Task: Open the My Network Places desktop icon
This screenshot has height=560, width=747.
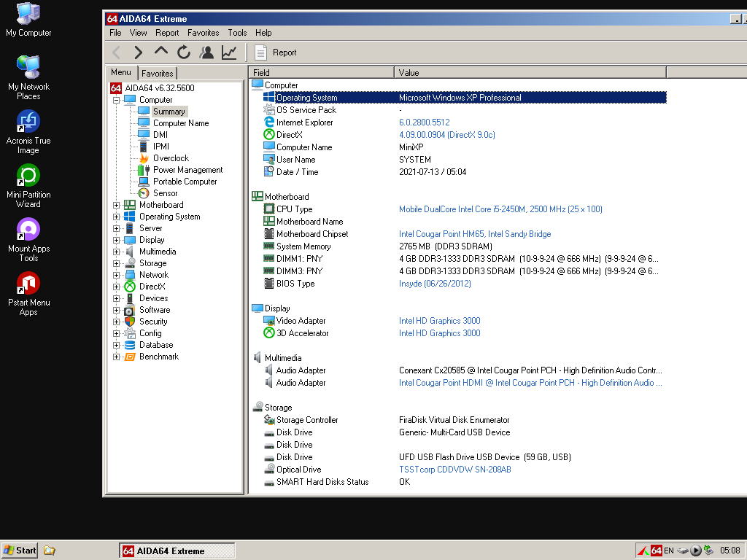Action: tap(28, 77)
